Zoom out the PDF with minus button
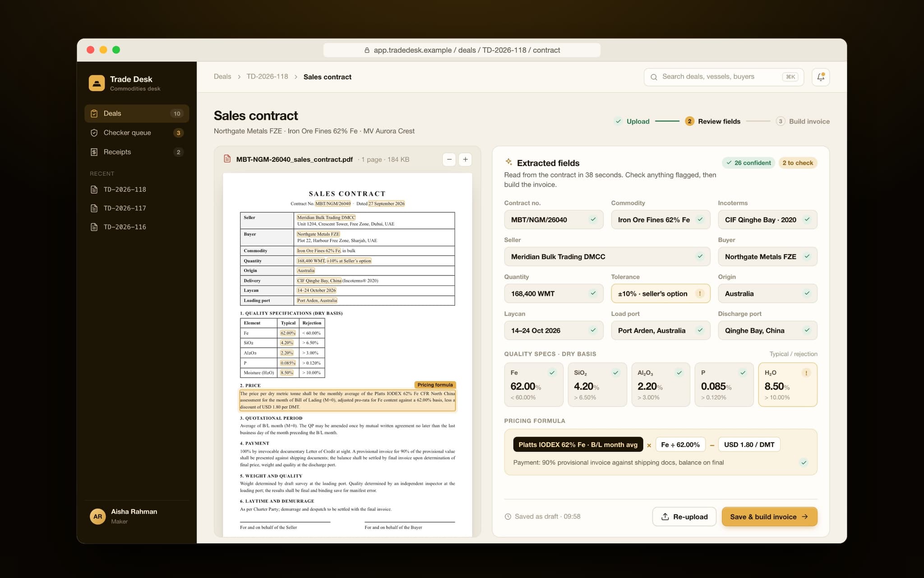 [449, 159]
